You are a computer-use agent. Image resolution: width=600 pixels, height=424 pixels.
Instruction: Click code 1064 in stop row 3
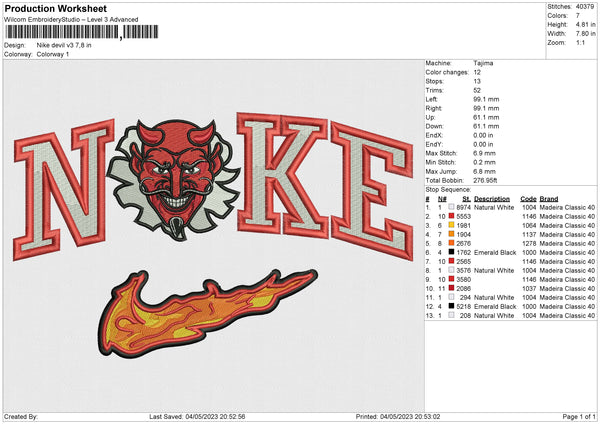529,225
